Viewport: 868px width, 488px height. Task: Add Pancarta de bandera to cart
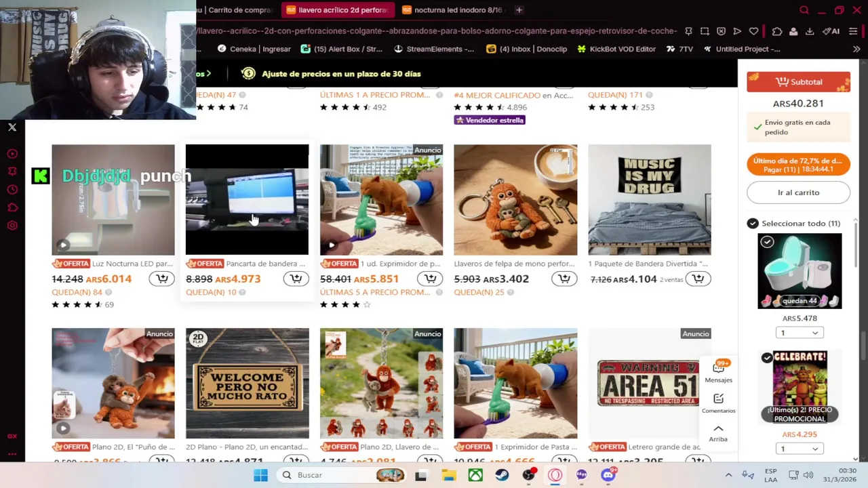tap(296, 279)
